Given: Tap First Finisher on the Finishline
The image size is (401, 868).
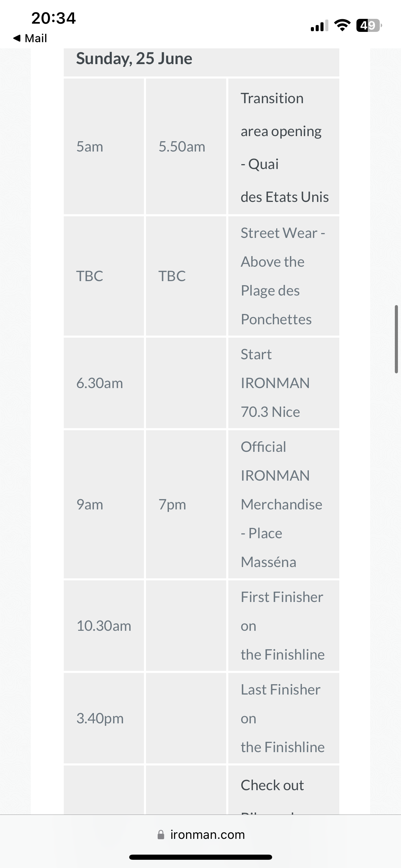Looking at the screenshot, I should 284,626.
